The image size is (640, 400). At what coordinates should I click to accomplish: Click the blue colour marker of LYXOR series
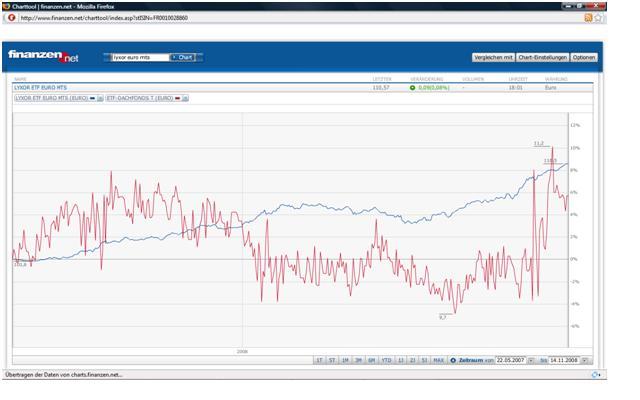click(93, 98)
